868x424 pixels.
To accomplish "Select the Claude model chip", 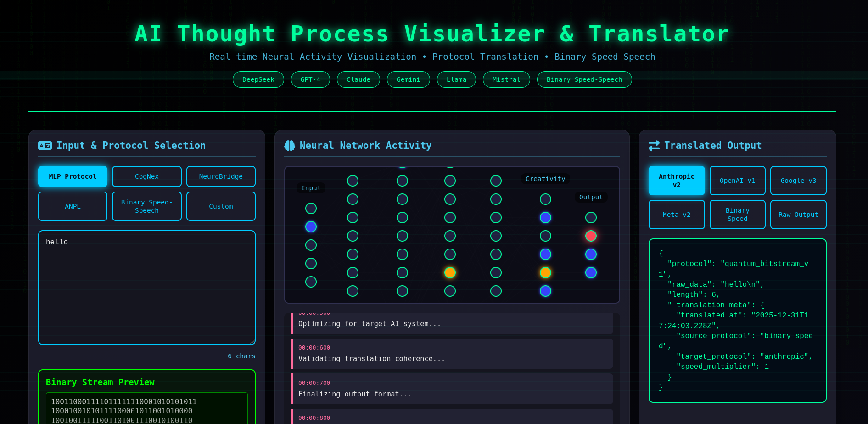I will coord(358,79).
